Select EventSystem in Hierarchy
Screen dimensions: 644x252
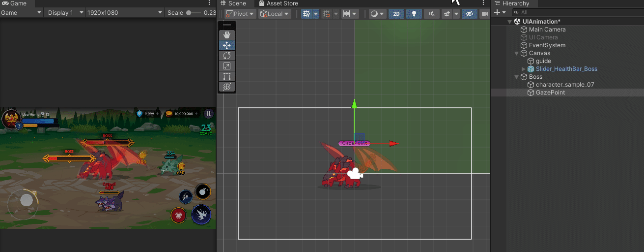tap(547, 45)
